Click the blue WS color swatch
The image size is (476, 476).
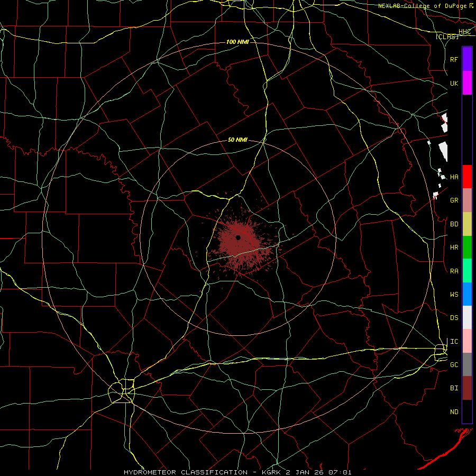467,294
